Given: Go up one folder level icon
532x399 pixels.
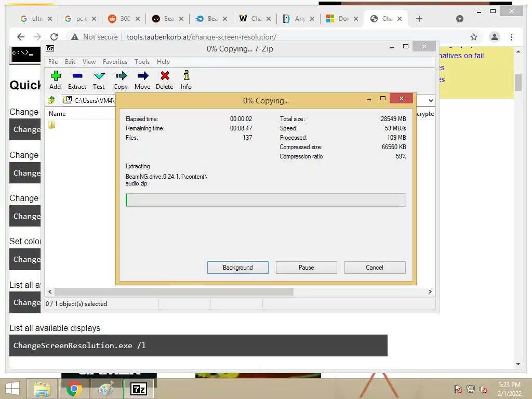Looking at the screenshot, I should 51,100.
